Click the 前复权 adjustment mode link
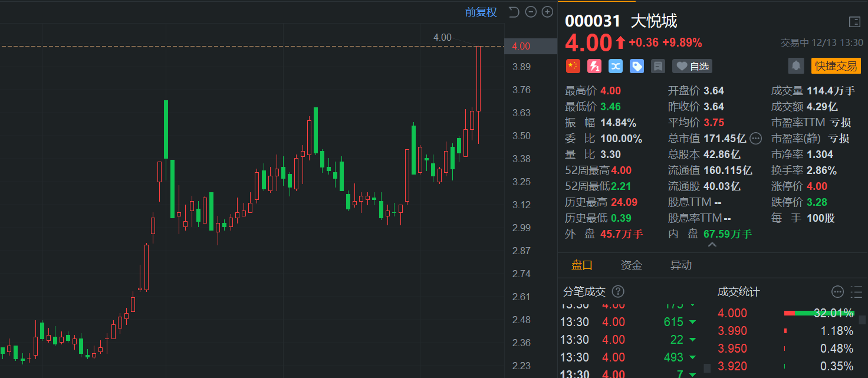The image size is (868, 378). 481,12
